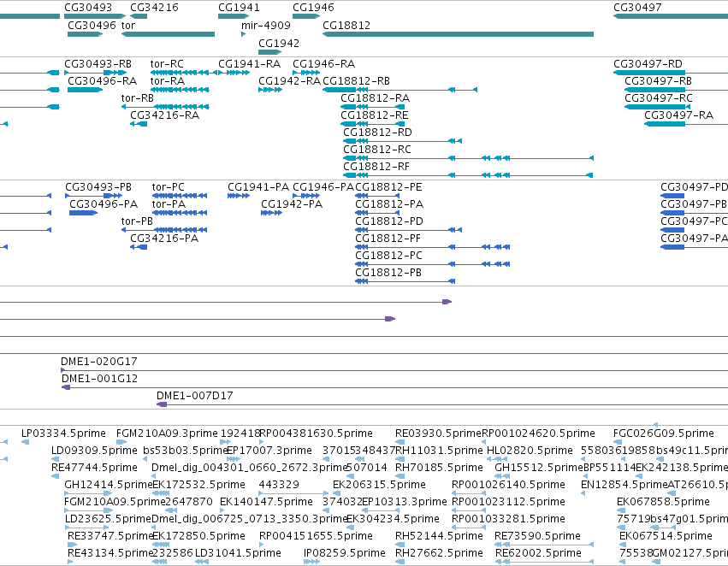
Task: Select the CG1946 gene label
Action: click(x=313, y=8)
